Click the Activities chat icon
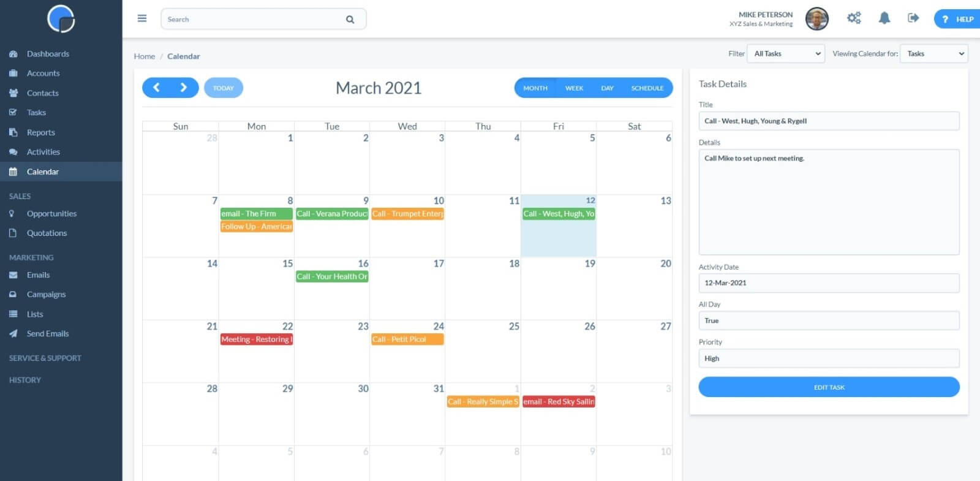Screen dimensions: 980x481 coord(13,152)
